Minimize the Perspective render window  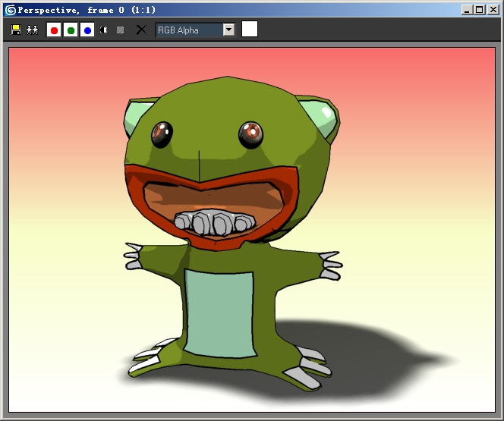(x=467, y=10)
